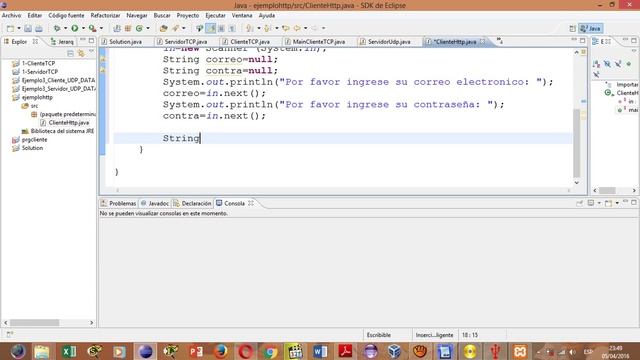Click the New Java package icon

(x=128, y=28)
